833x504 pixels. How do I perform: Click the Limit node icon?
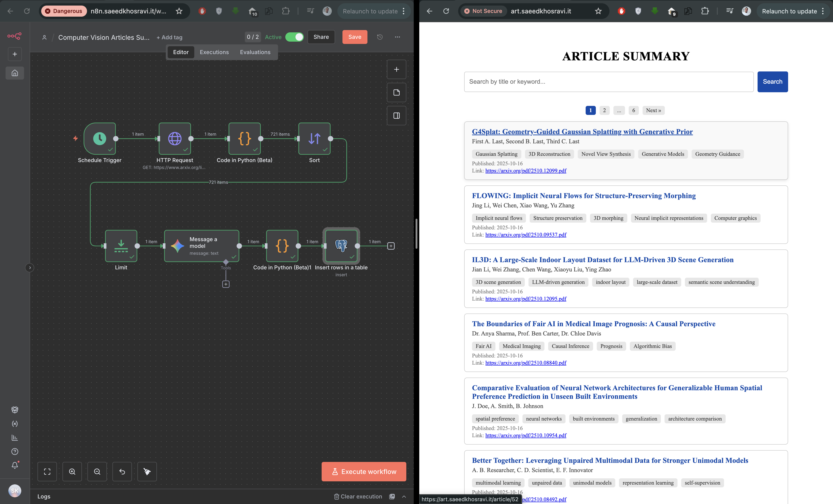click(121, 246)
